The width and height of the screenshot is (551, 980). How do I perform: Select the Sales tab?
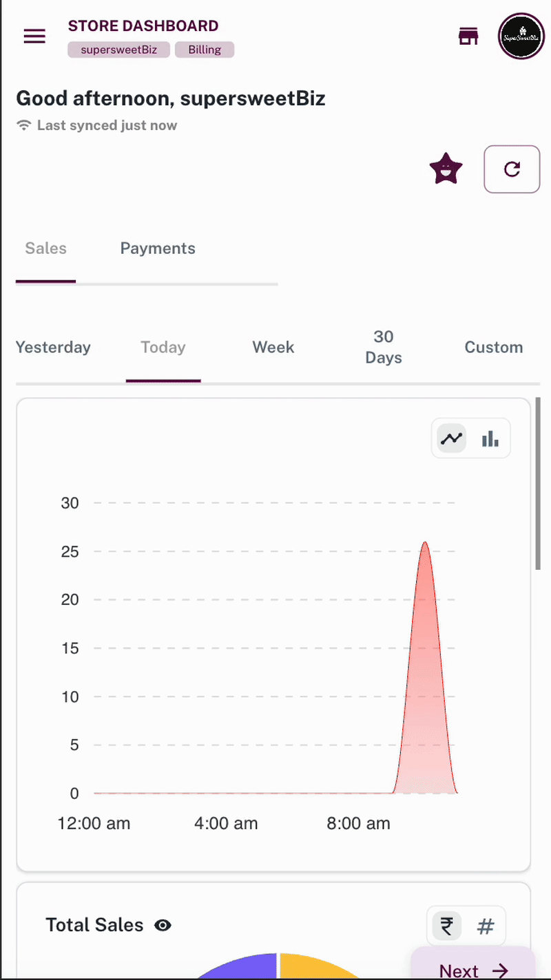[45, 249]
